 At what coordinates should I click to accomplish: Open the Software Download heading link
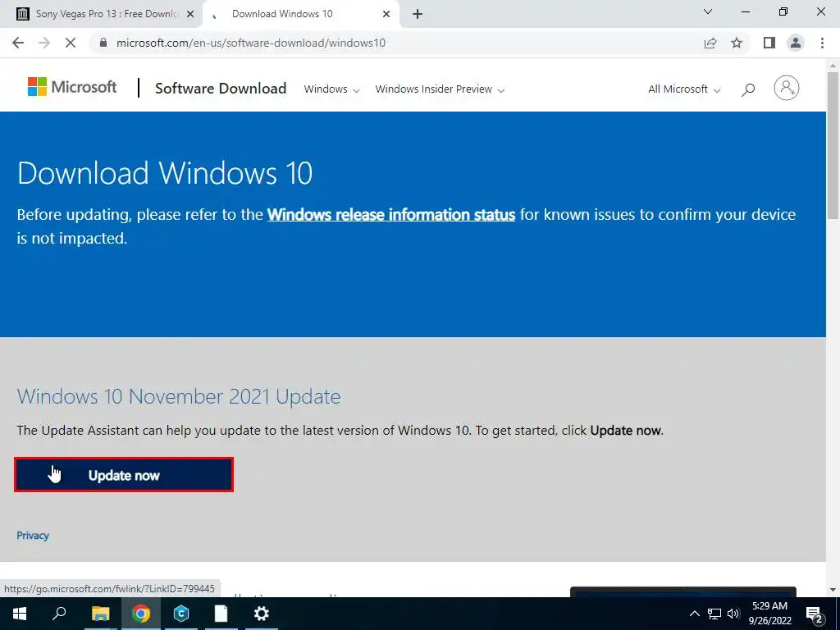click(x=221, y=89)
